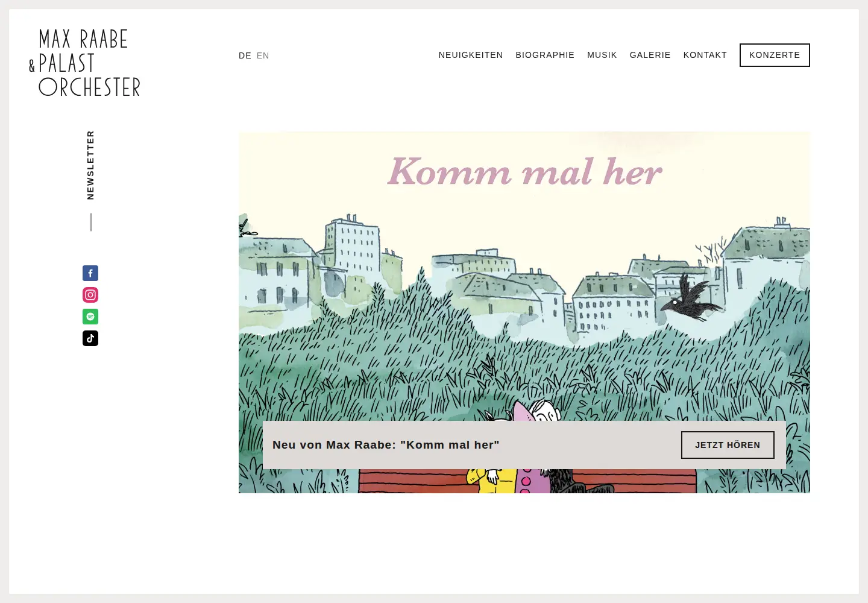The height and width of the screenshot is (603, 868).
Task: Open the Spotify artist icon
Action: (x=90, y=317)
